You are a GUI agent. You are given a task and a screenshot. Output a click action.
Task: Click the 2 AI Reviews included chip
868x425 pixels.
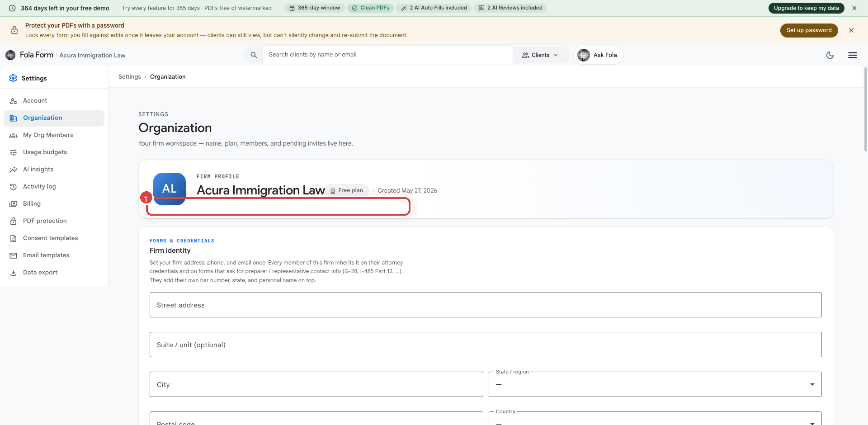click(510, 8)
